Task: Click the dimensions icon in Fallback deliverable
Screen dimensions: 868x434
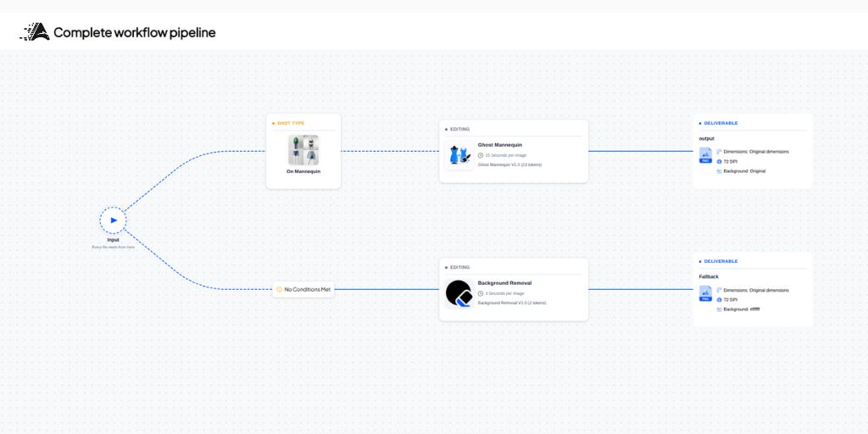Action: click(x=719, y=290)
